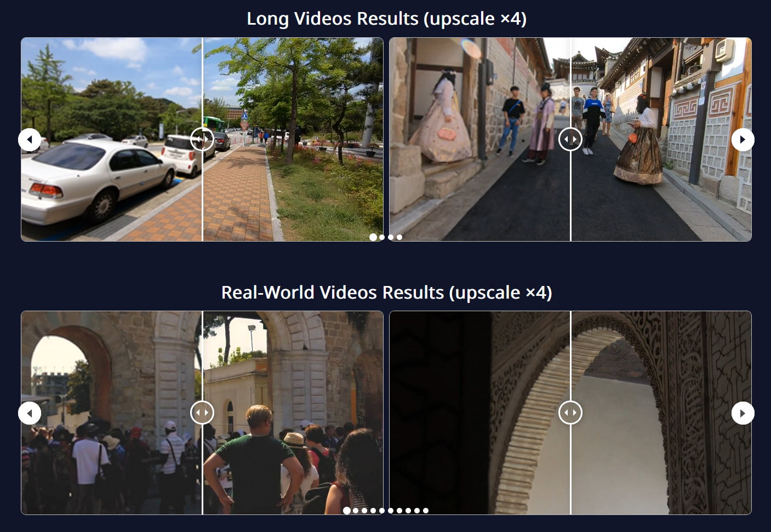Select first pagination dot in Long Videos
771x532 pixels.
373,237
